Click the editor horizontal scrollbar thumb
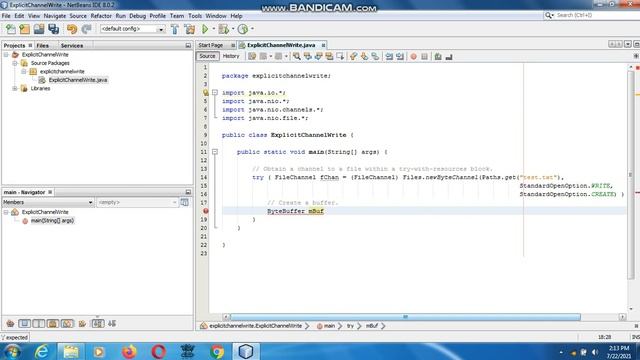Screen dimensions: 640x360 click(x=405, y=317)
